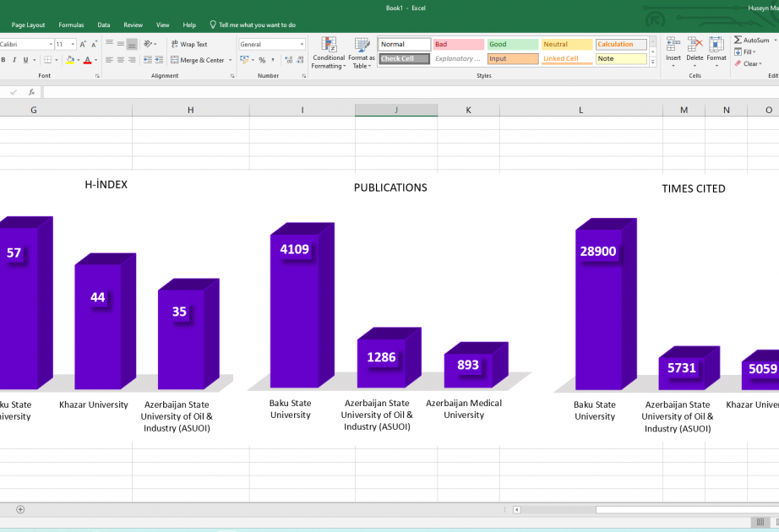Screen dimensions: 779x532
Task: Open Fill menu
Action: [x=745, y=52]
